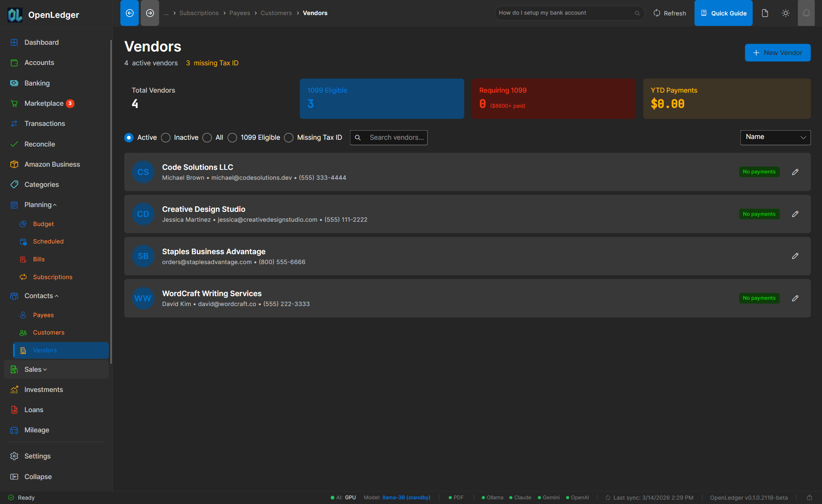This screenshot has height=504, width=822.
Task: Select the Missing Tax ID radio filter
Action: point(289,137)
